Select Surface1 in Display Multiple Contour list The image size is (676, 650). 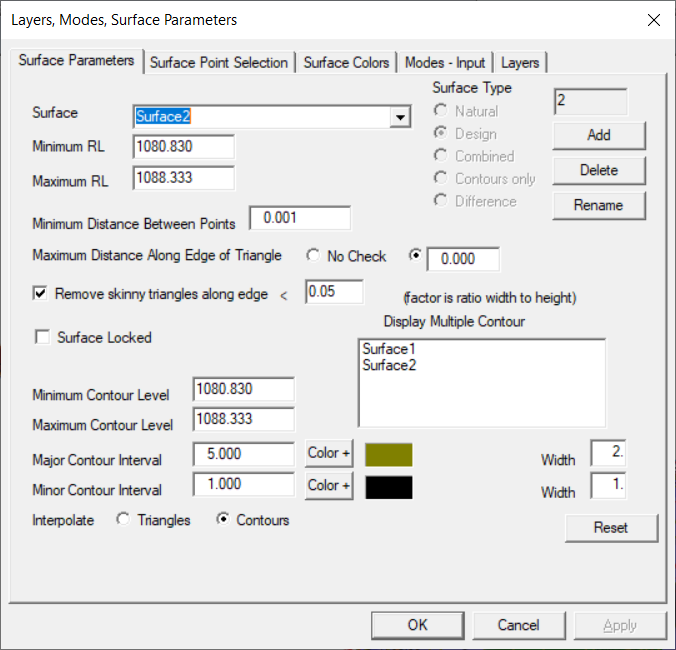(x=388, y=349)
